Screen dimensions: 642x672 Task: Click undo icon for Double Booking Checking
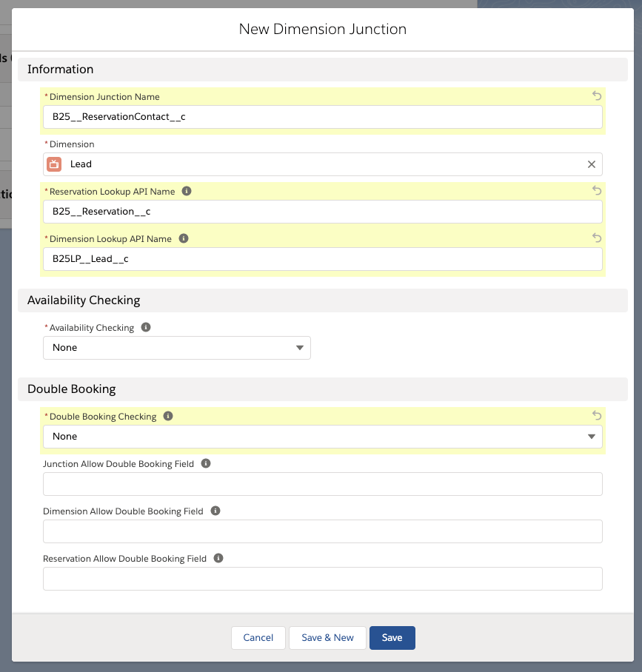pos(597,416)
